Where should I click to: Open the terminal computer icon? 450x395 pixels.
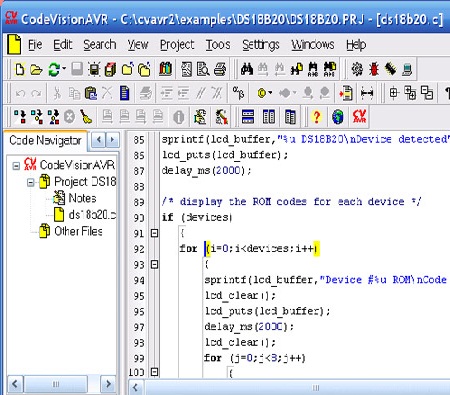click(x=407, y=69)
